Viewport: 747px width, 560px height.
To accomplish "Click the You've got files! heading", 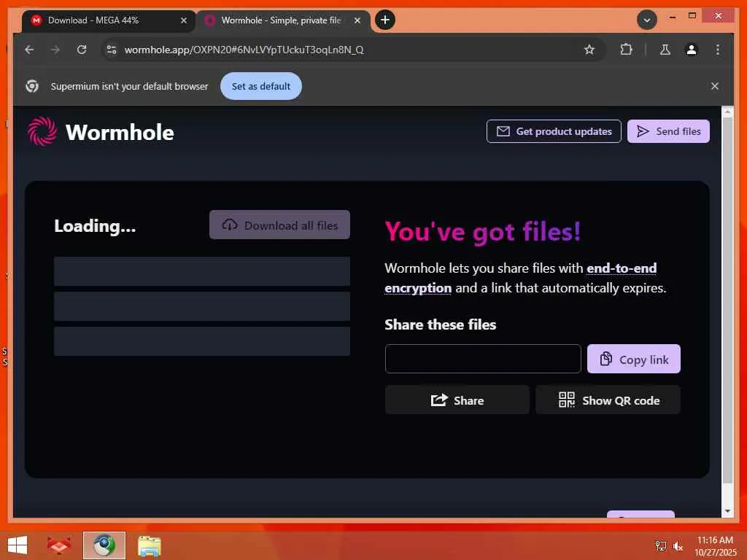I will 483,231.
